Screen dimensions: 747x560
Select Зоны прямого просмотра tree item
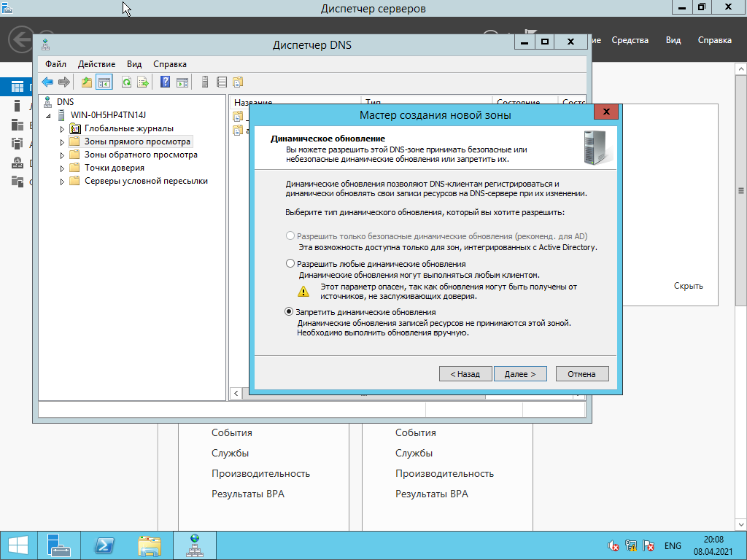[137, 141]
